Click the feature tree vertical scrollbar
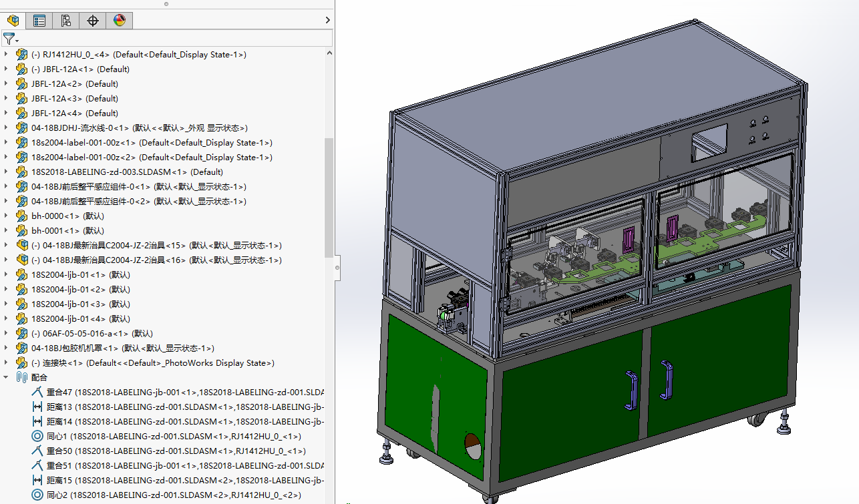The height and width of the screenshot is (504, 859). (x=329, y=197)
